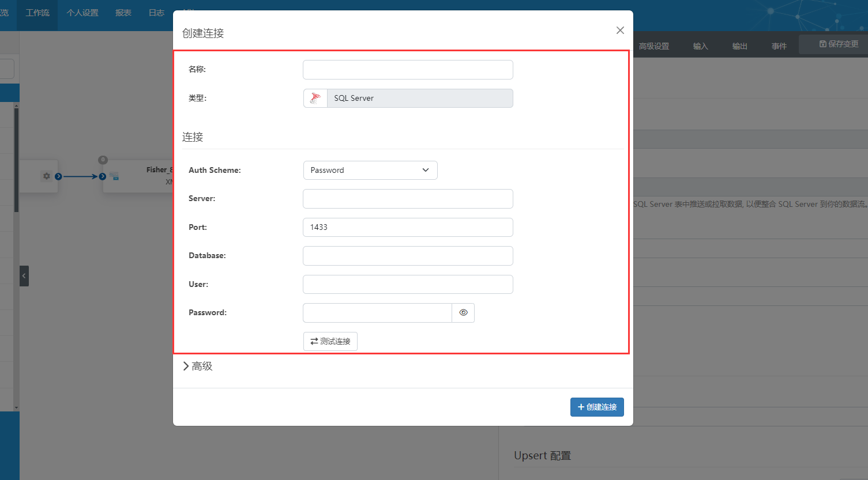
Task: Click the message count badge above Fisher node
Action: [x=103, y=160]
